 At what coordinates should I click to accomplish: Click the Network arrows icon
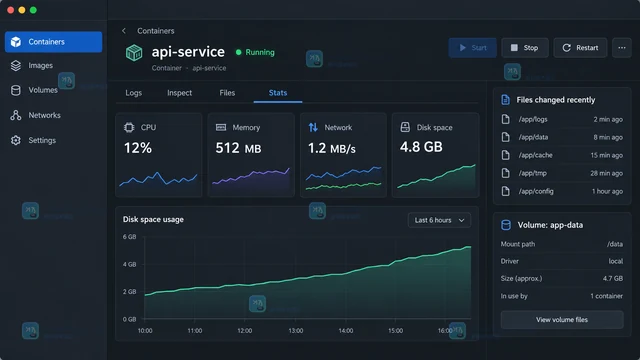pos(313,127)
